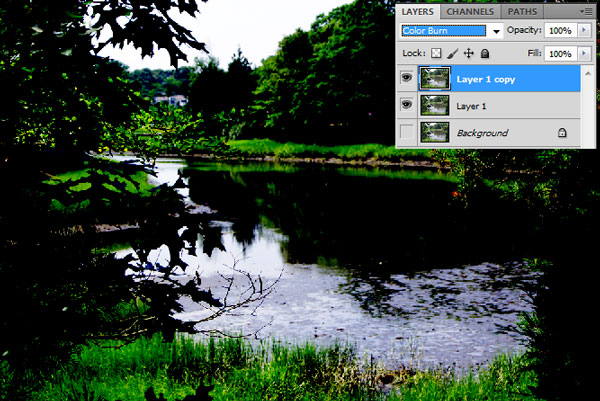Hide the Layer 1 copy layer
This screenshot has width=600, height=401.
coord(406,78)
